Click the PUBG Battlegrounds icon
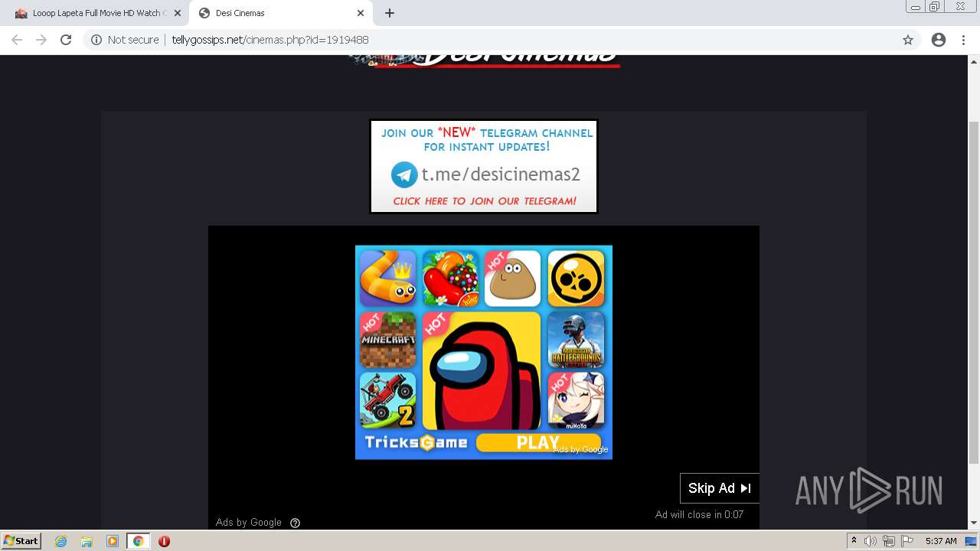Viewport: 980px width, 551px height. click(x=576, y=340)
